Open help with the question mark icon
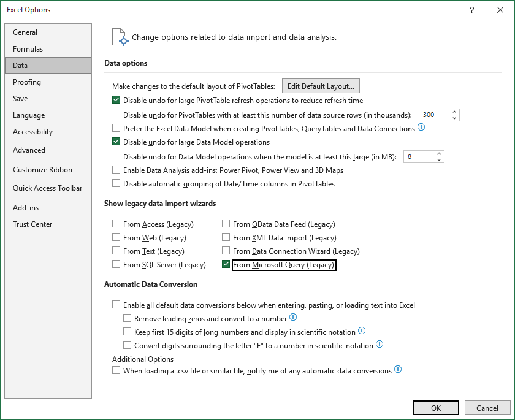 (472, 10)
